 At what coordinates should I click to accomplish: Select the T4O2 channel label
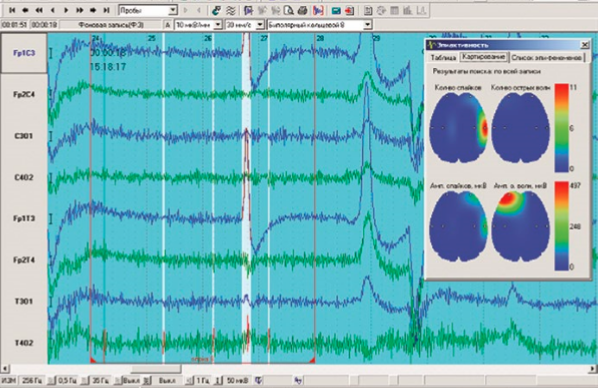click(x=24, y=343)
